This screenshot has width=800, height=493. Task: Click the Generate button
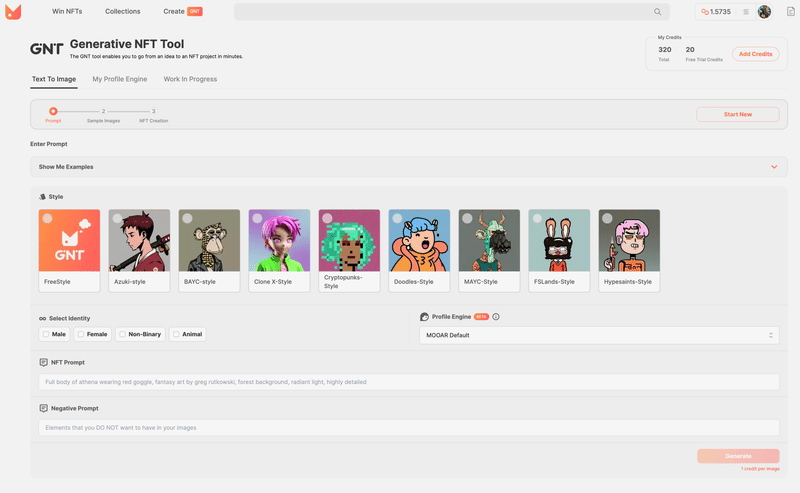coord(738,456)
